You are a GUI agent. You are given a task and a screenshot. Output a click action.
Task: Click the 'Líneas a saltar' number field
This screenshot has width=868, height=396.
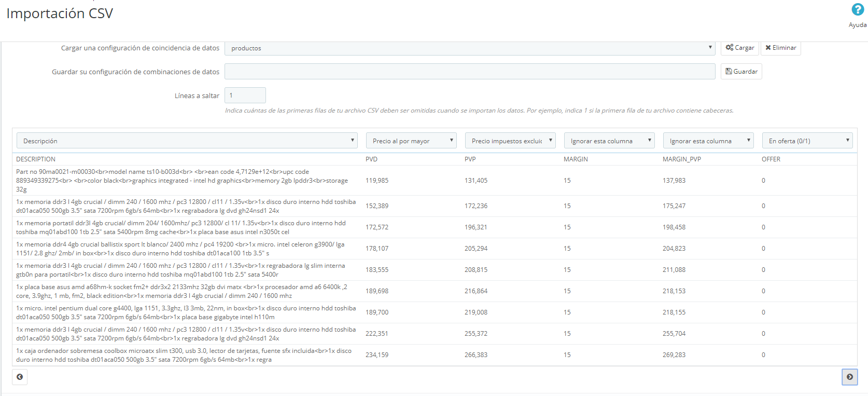[x=245, y=95]
